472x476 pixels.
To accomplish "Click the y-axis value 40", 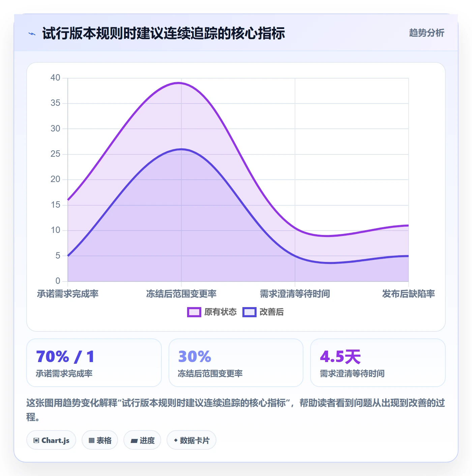I will click(x=55, y=78).
